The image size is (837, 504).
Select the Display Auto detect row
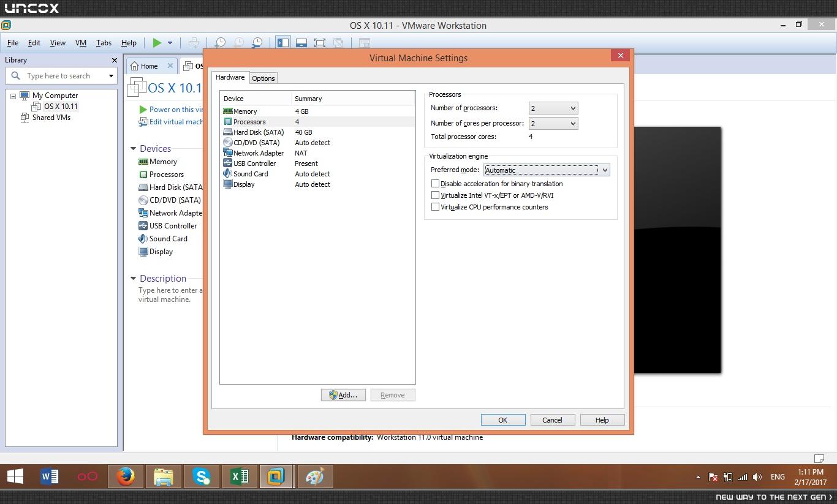click(x=317, y=184)
